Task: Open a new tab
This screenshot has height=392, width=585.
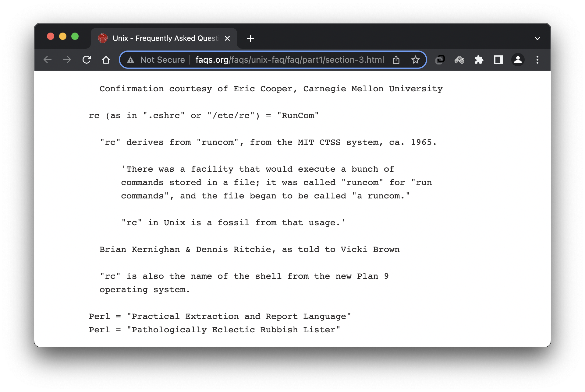Action: coord(250,38)
